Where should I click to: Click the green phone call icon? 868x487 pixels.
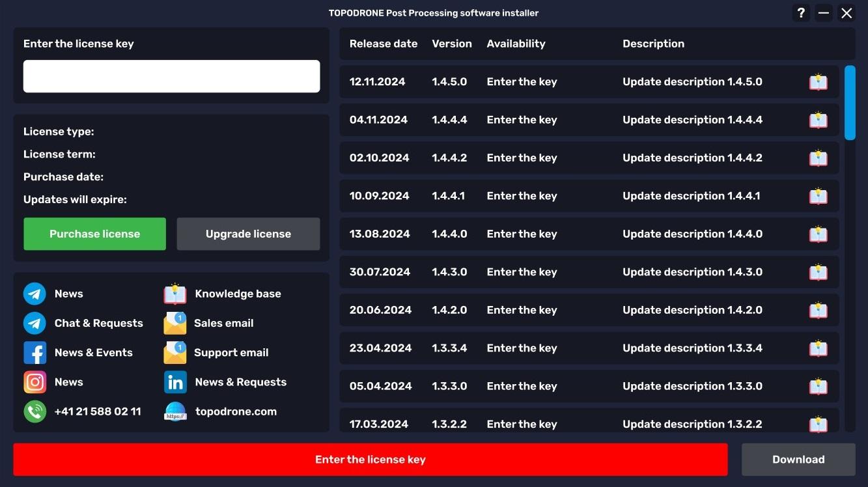[x=35, y=411]
